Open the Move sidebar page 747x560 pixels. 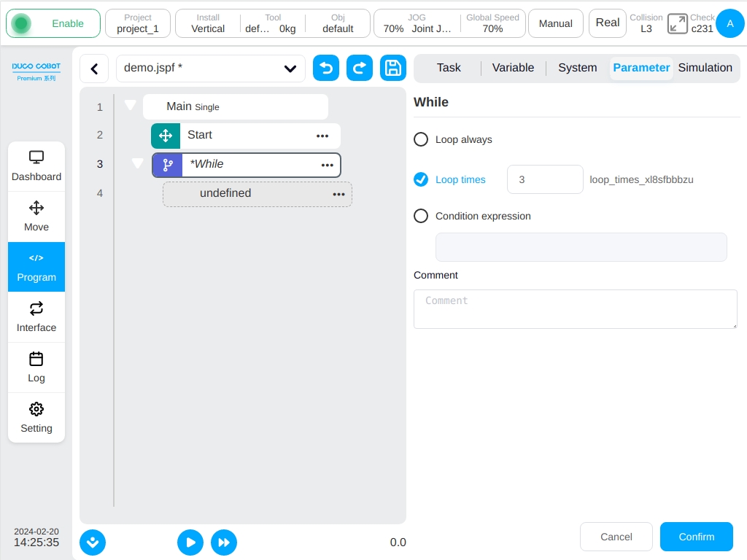(36, 217)
